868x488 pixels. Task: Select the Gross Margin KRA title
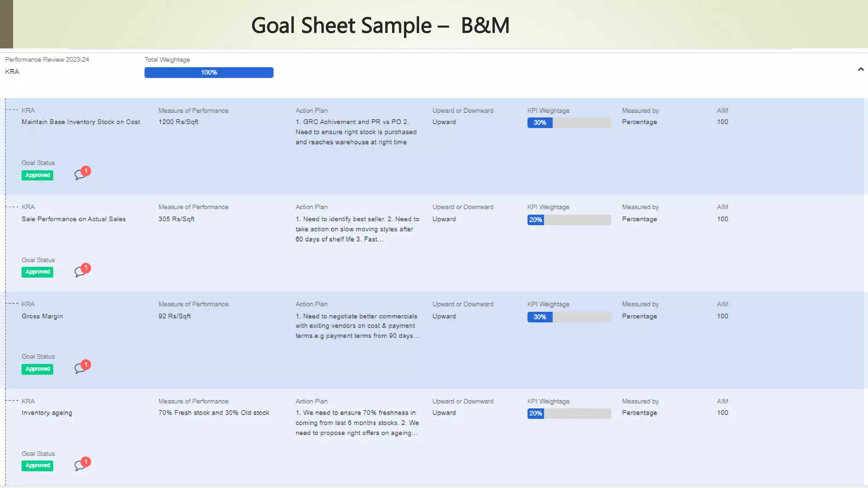(x=42, y=316)
